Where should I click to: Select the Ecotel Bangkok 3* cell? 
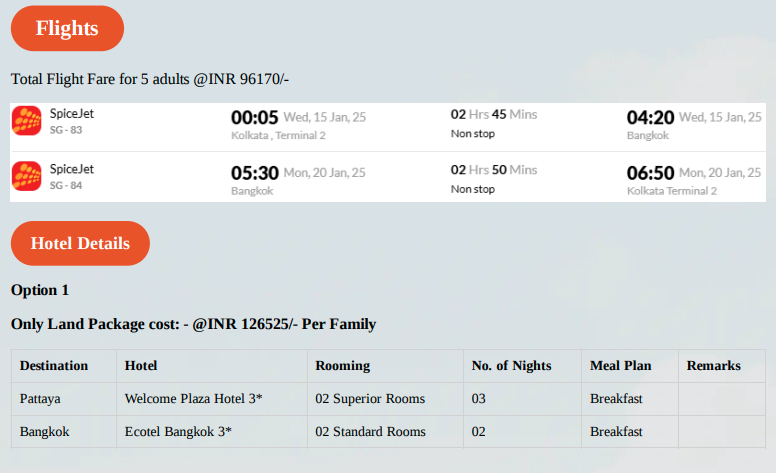212,431
